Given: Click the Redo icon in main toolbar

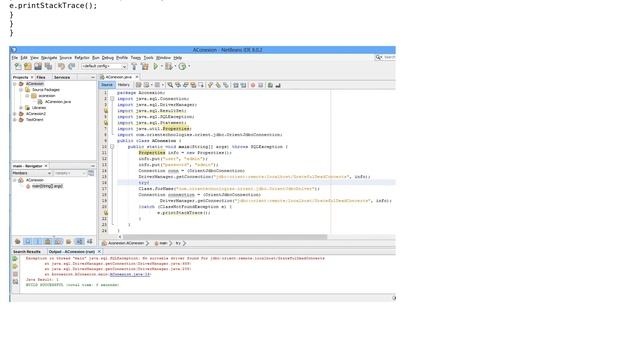Looking at the screenshot, I should point(71,66).
